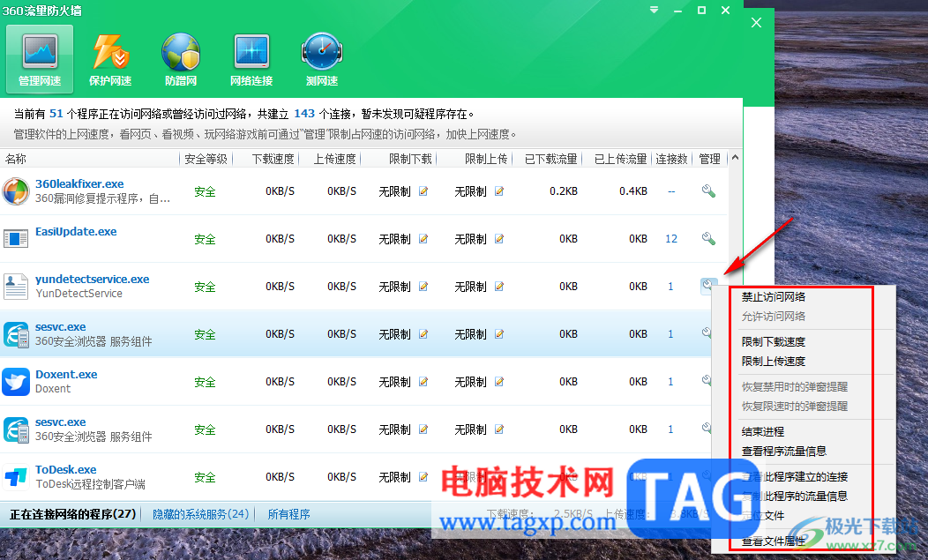Click the Doxent.exe bird icon
This screenshot has height=560, width=928.
tap(15, 382)
